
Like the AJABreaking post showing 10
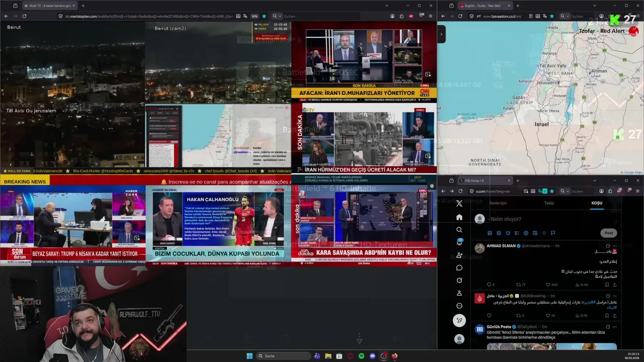[x=550, y=316]
